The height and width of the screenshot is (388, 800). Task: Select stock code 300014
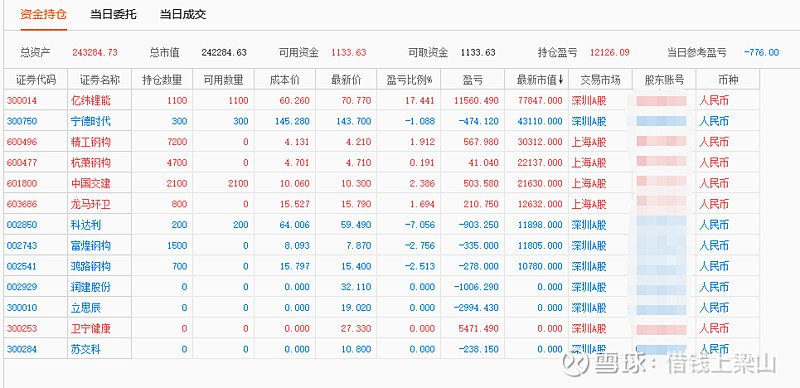22,101
